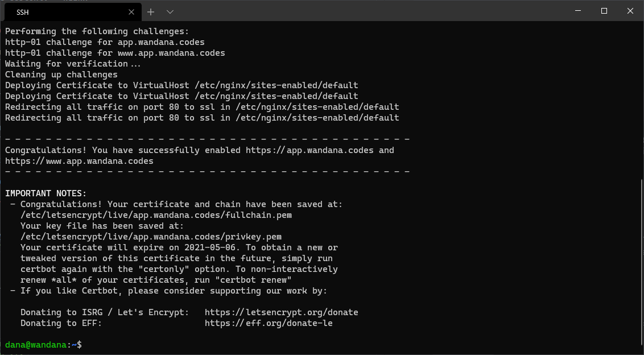The height and width of the screenshot is (355, 644).
Task: Click the "Waiting for verification" line
Action: 73,64
